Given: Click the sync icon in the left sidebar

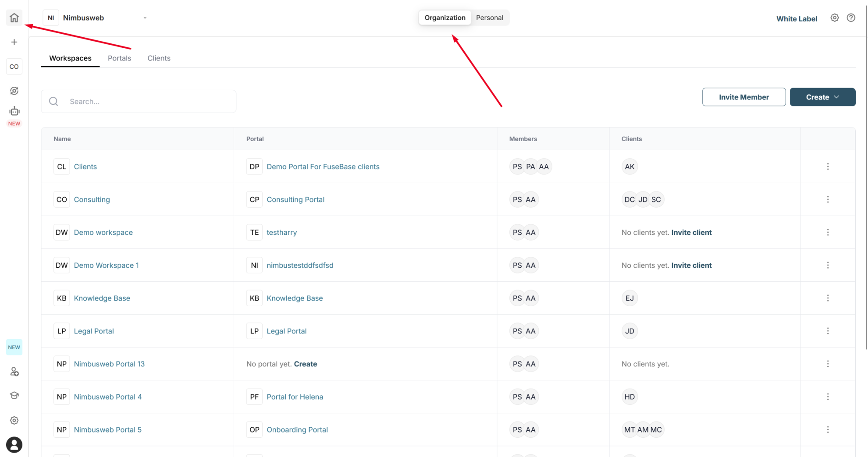Looking at the screenshot, I should (14, 91).
